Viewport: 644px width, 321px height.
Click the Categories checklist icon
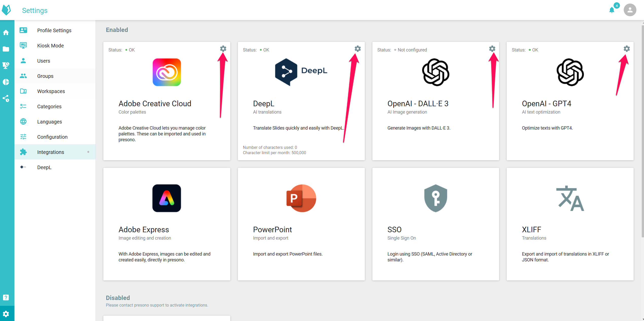tap(23, 106)
